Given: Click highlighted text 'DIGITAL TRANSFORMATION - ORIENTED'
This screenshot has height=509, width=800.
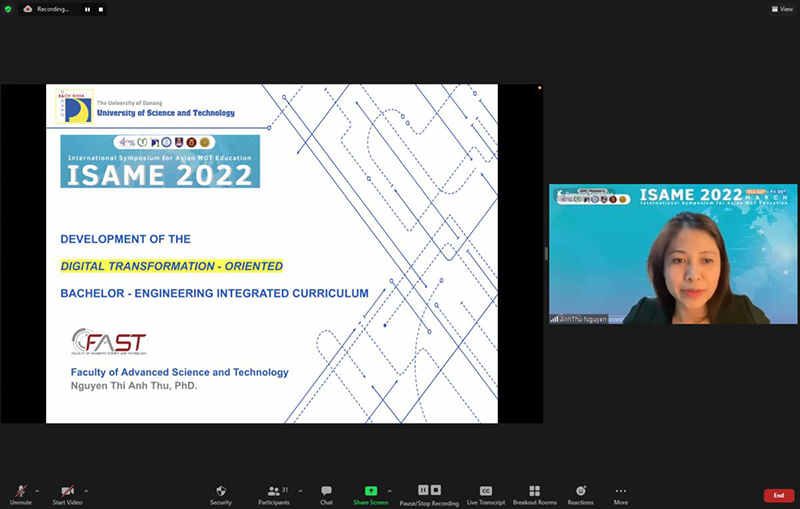Looking at the screenshot, I should point(171,266).
